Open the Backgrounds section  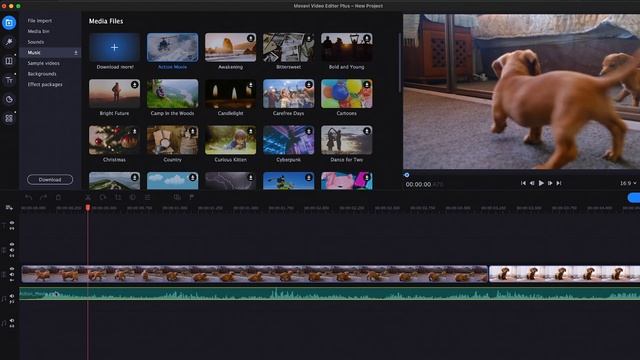42,74
